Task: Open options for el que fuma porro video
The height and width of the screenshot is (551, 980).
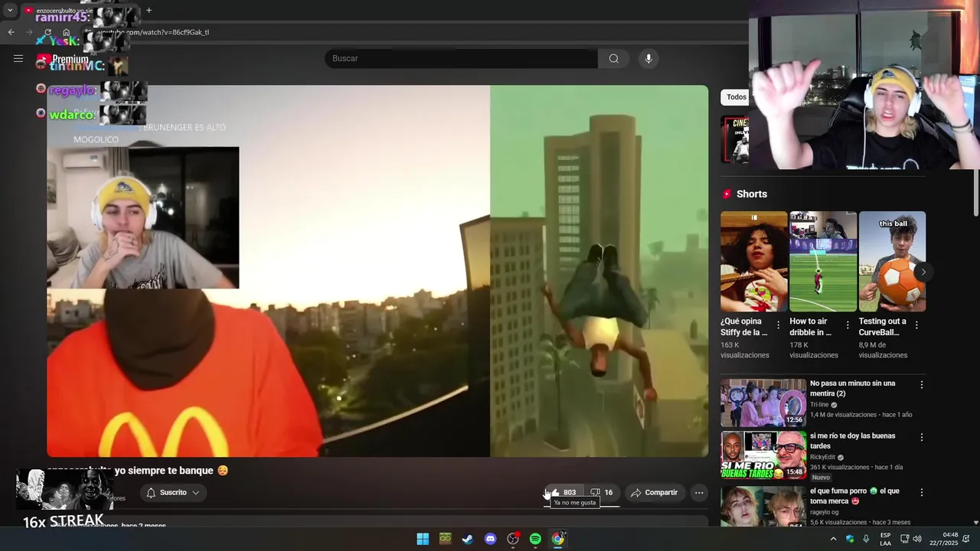Action: (922, 493)
